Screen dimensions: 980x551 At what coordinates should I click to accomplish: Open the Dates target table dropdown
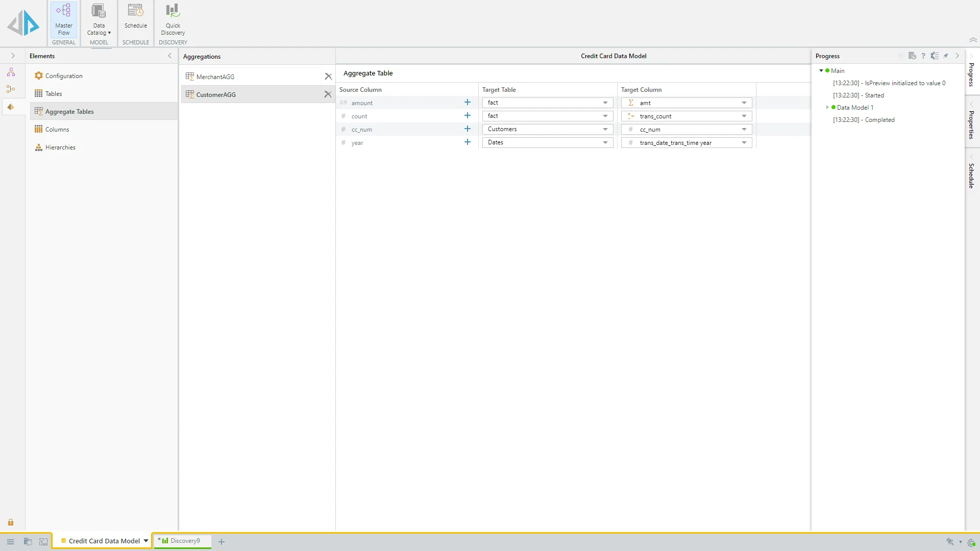coord(605,143)
